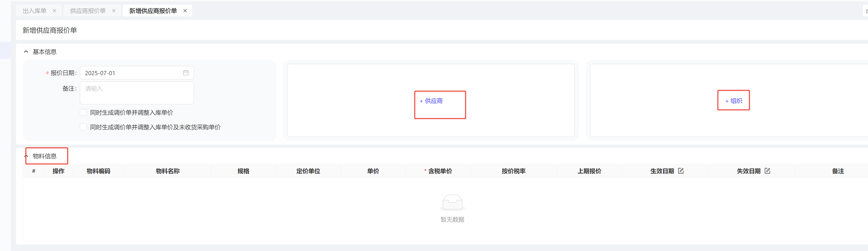Click the 备注 text area
The width and height of the screenshot is (868, 251).
137,93
